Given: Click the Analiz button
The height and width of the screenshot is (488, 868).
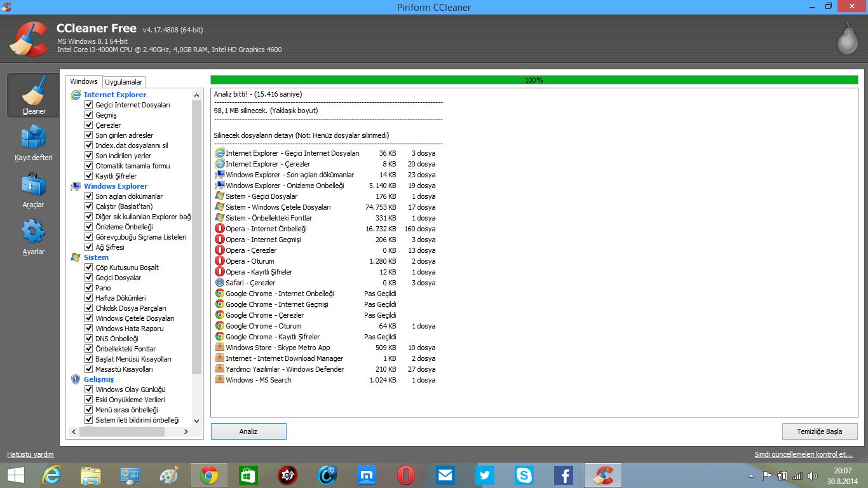Looking at the screenshot, I should (x=248, y=431).
